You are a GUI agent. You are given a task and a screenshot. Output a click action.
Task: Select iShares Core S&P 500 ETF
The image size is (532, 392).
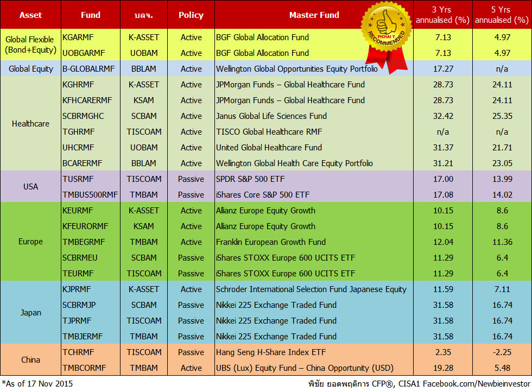point(263,195)
